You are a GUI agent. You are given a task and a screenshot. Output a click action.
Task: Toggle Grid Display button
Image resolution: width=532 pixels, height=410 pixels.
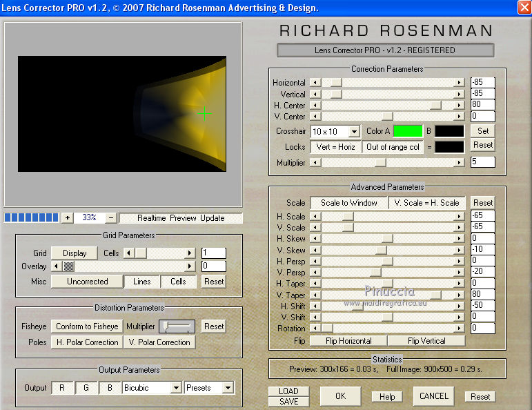tap(75, 253)
